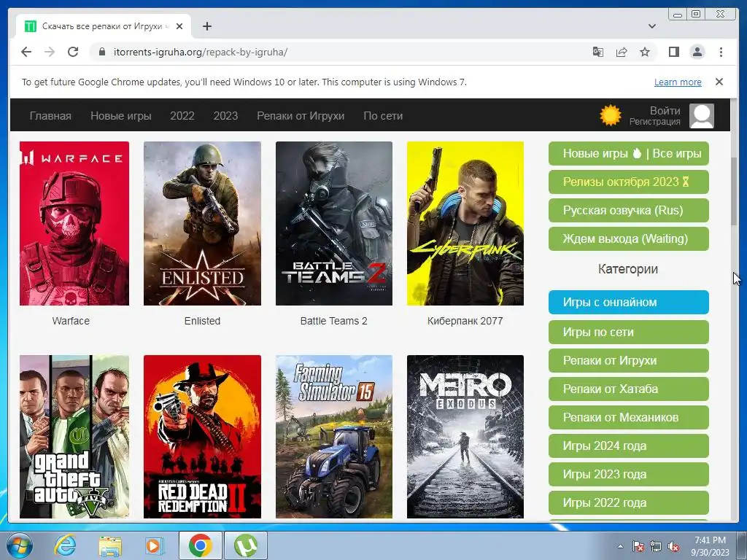Screen dimensions: 747x560
Task: Open Windows Media Player from taskbar
Action: [x=153, y=545]
